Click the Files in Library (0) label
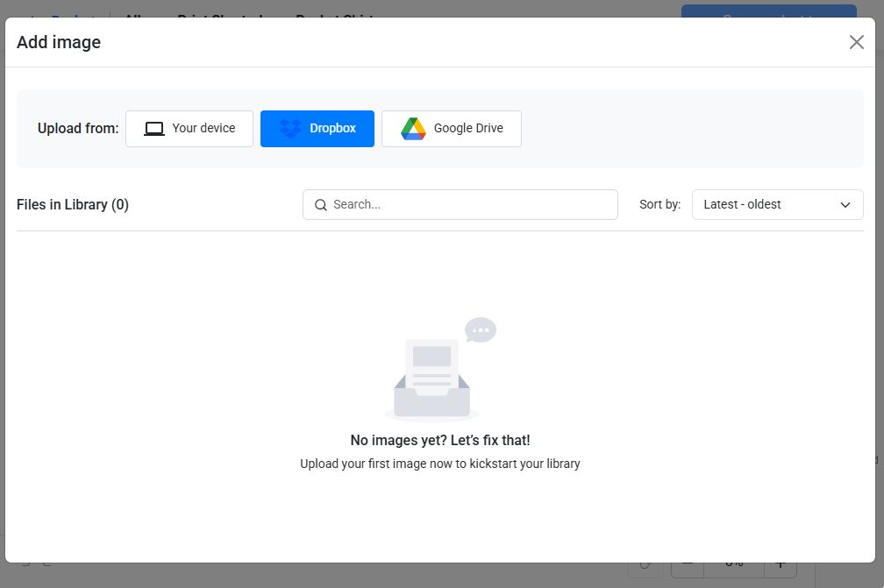884x588 pixels. point(73,205)
